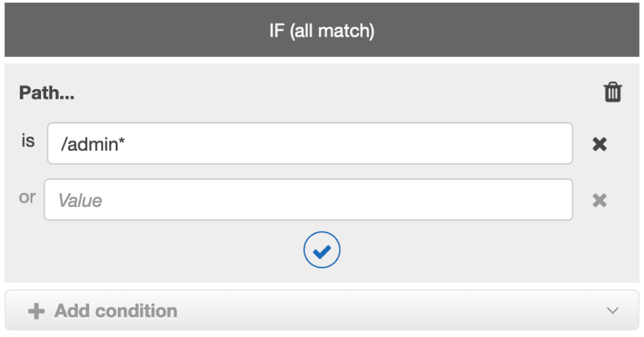Click the Add condition label text
Image resolution: width=644 pixels, height=337 pixels.
click(116, 311)
